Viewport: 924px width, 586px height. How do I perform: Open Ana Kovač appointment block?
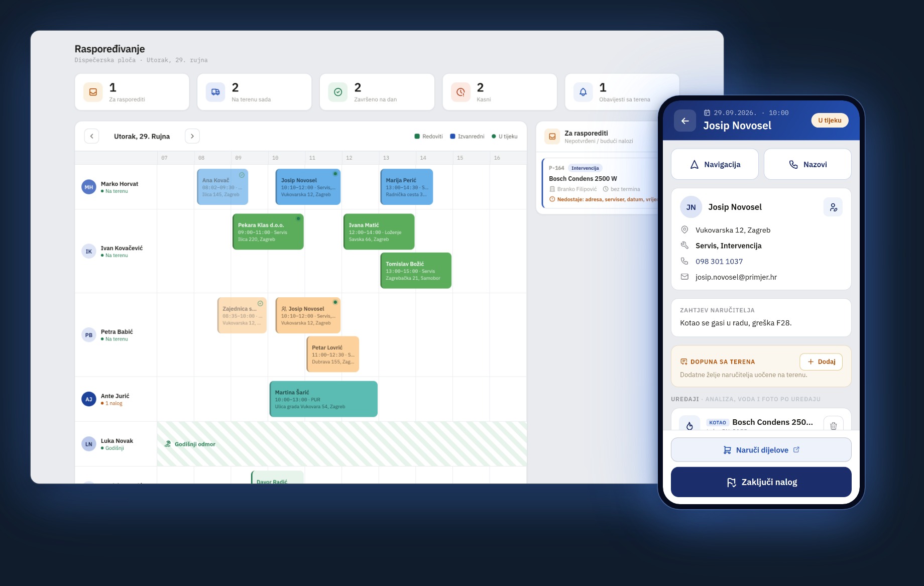pos(222,187)
